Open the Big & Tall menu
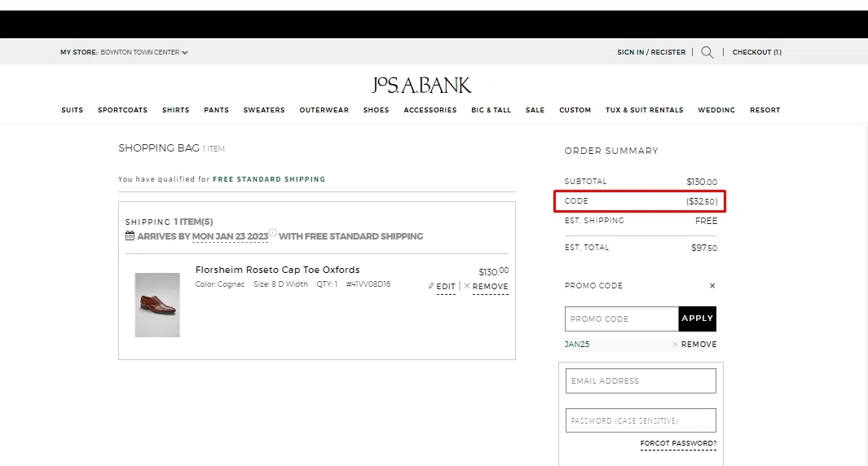868x466 pixels. click(491, 110)
